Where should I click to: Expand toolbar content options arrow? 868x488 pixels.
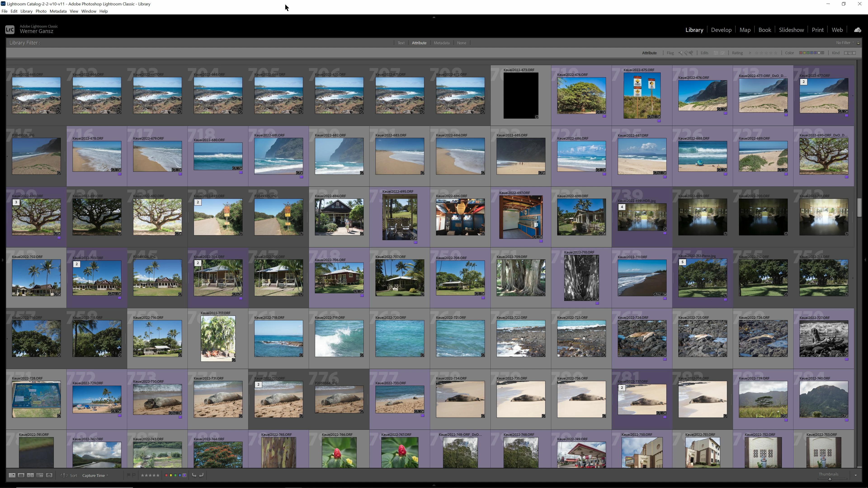(856, 475)
